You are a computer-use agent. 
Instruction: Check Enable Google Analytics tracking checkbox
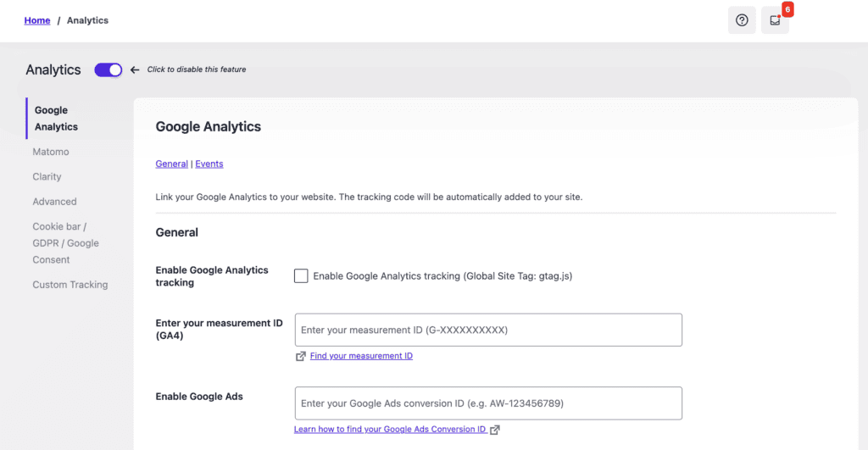(x=301, y=275)
